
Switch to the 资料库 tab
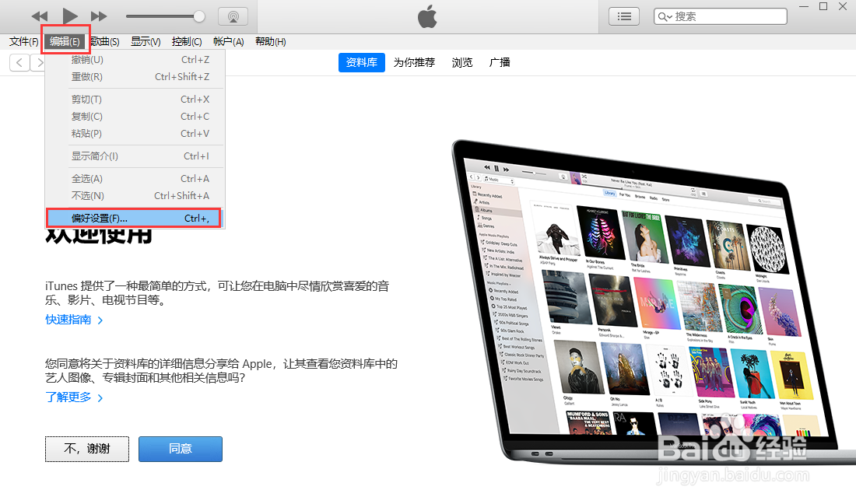point(361,62)
